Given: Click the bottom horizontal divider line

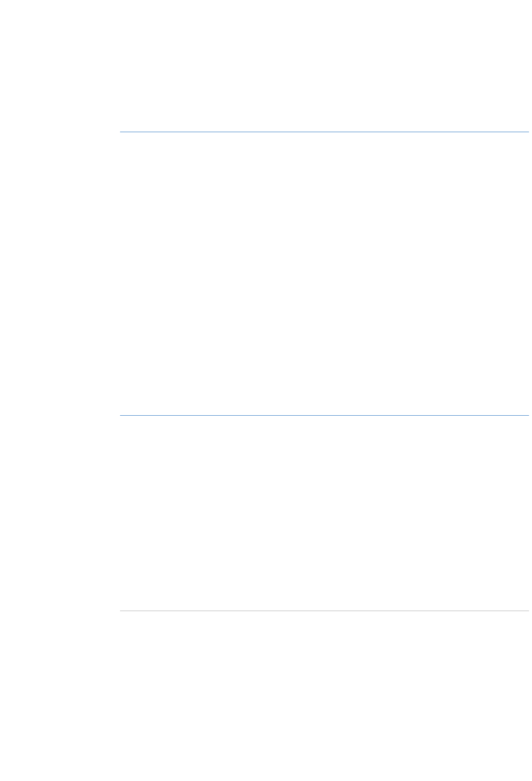Looking at the screenshot, I should [x=324, y=611].
